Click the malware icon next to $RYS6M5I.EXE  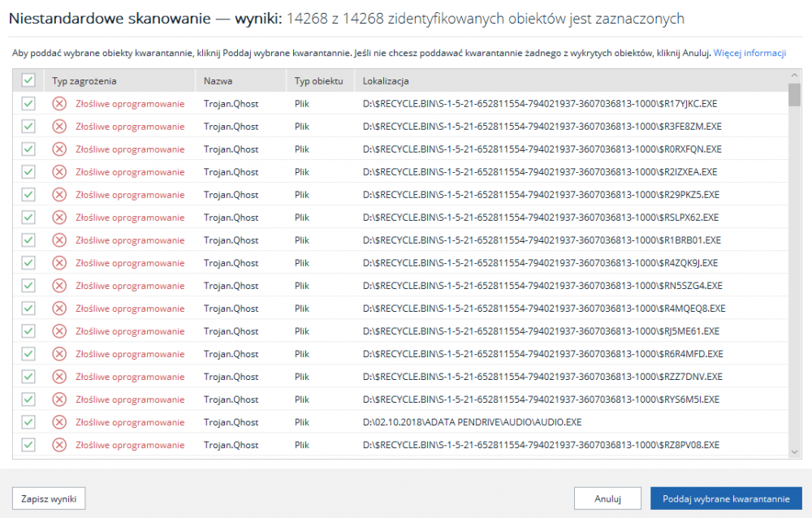[58, 399]
